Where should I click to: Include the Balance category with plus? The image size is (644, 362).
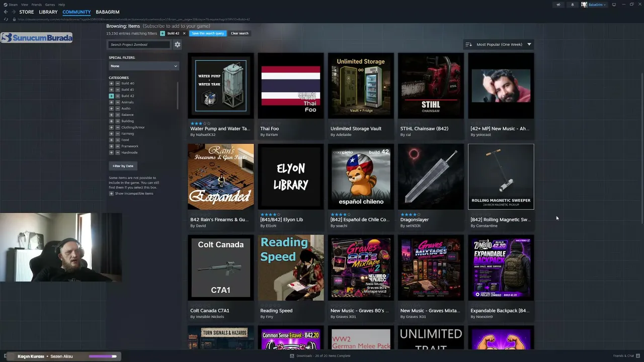(111, 115)
